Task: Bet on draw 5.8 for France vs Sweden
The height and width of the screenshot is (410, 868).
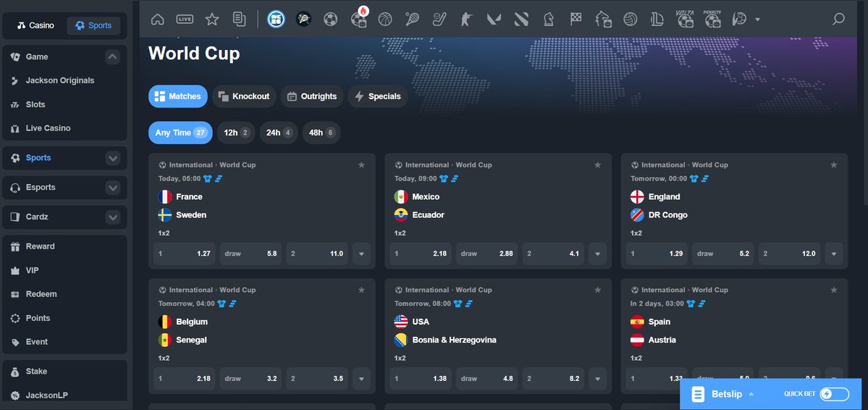Action: tap(250, 254)
